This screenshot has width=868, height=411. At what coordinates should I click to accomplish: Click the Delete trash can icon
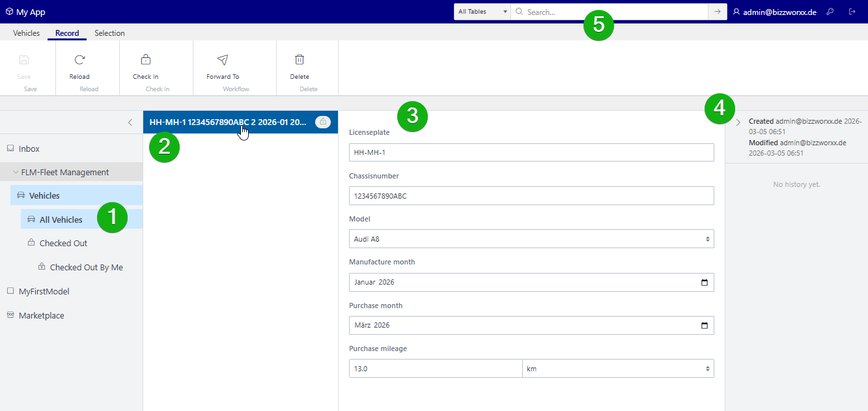tap(300, 60)
